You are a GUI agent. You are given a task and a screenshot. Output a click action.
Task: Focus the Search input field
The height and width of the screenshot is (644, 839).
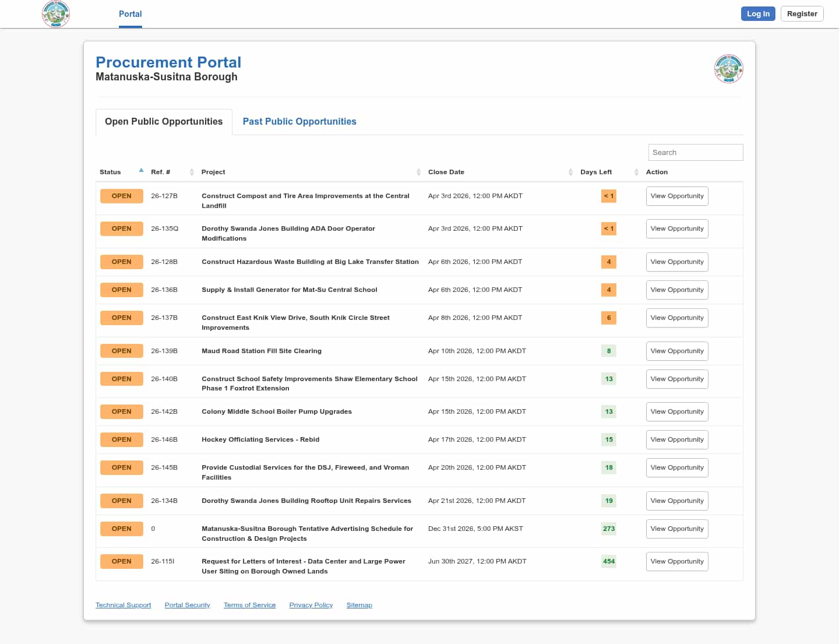pos(695,152)
